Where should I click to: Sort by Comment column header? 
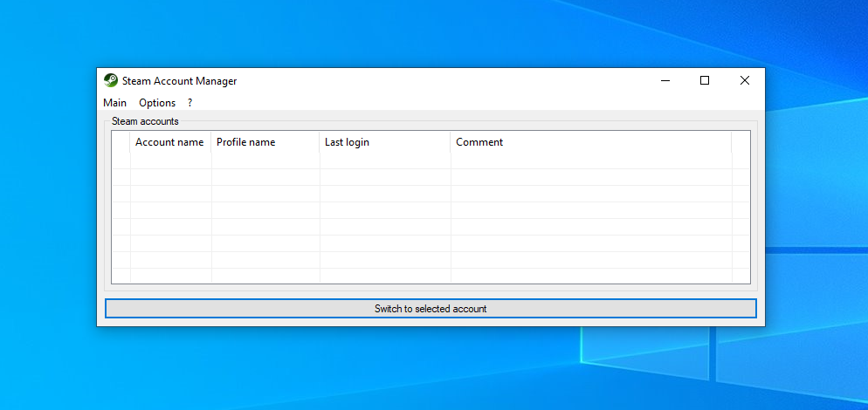point(590,142)
